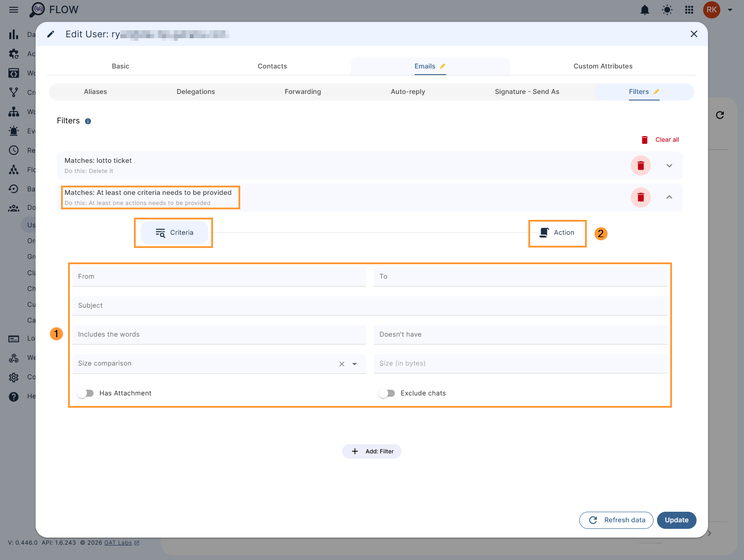Select the Criteria step
This screenshot has width=744, height=560.
pyautogui.click(x=174, y=233)
